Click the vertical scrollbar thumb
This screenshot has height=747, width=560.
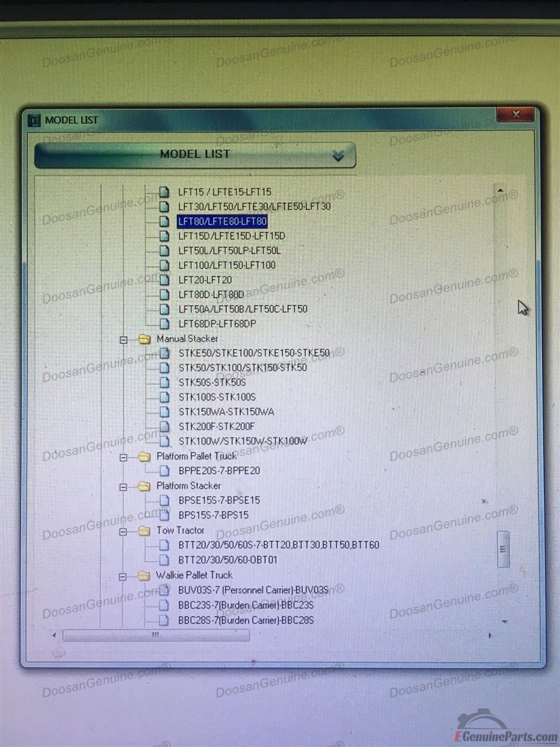click(x=502, y=548)
